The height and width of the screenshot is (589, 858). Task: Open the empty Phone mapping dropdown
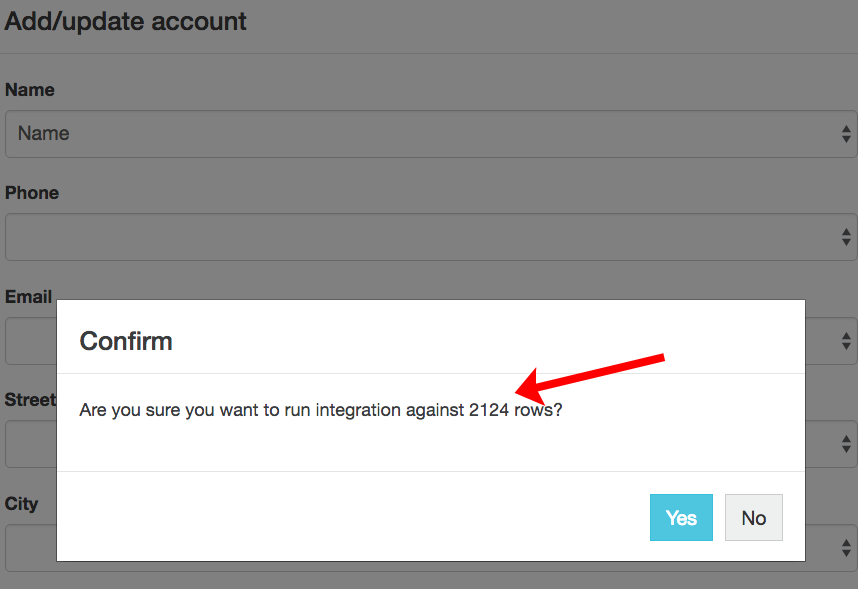(x=420, y=237)
